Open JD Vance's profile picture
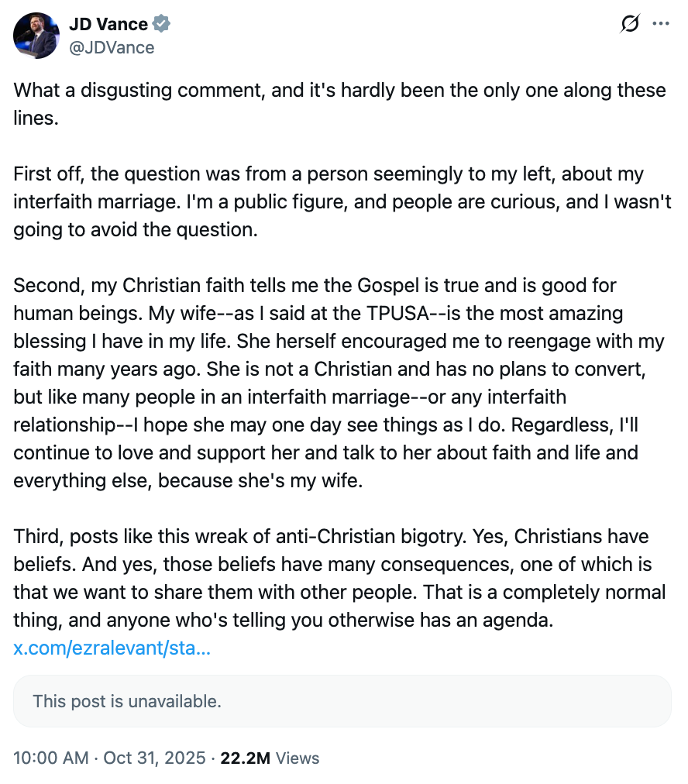688x784 pixels. pyautogui.click(x=36, y=36)
